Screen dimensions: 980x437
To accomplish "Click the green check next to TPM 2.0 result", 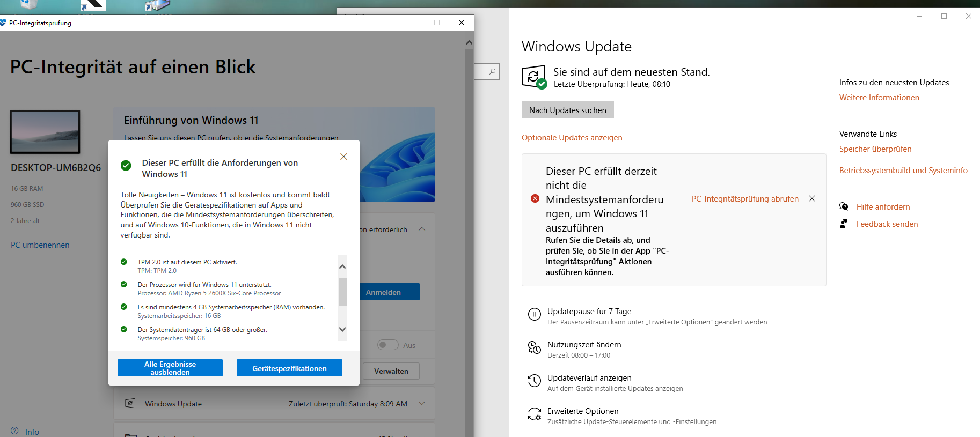I will 124,262.
